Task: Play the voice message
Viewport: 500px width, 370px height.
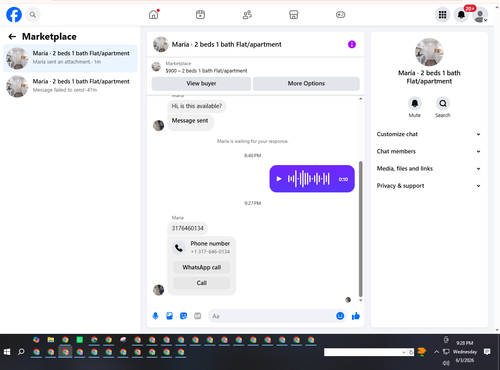Action: pyautogui.click(x=279, y=179)
